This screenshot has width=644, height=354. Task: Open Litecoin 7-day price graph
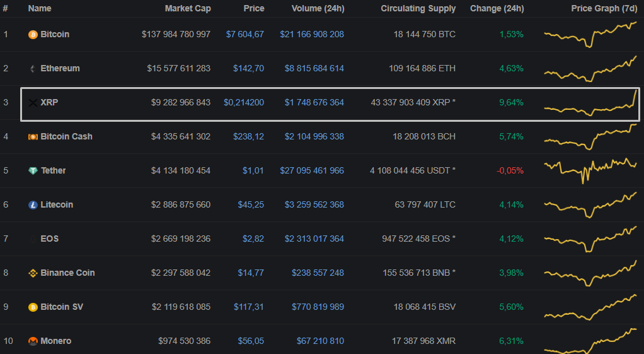point(590,204)
